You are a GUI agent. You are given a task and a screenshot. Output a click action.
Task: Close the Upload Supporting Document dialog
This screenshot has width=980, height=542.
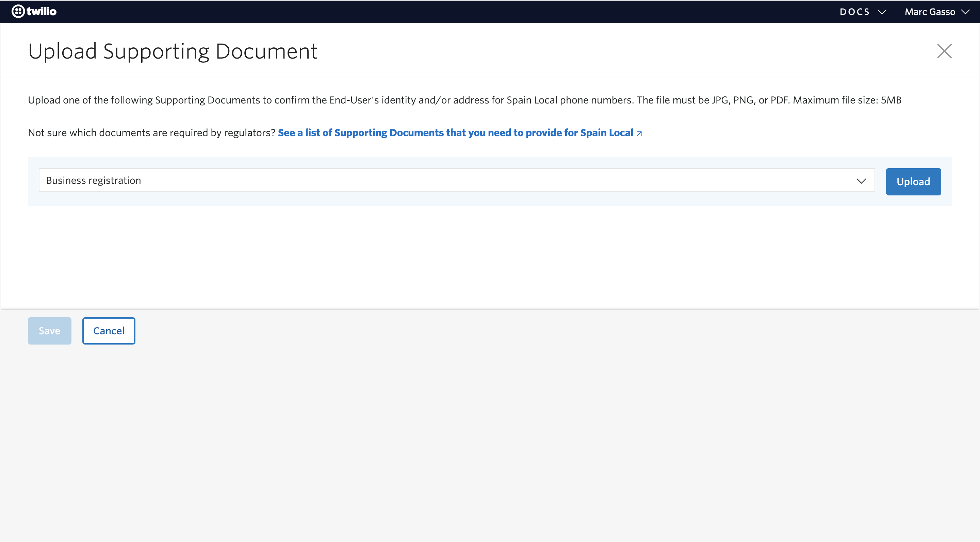point(944,51)
